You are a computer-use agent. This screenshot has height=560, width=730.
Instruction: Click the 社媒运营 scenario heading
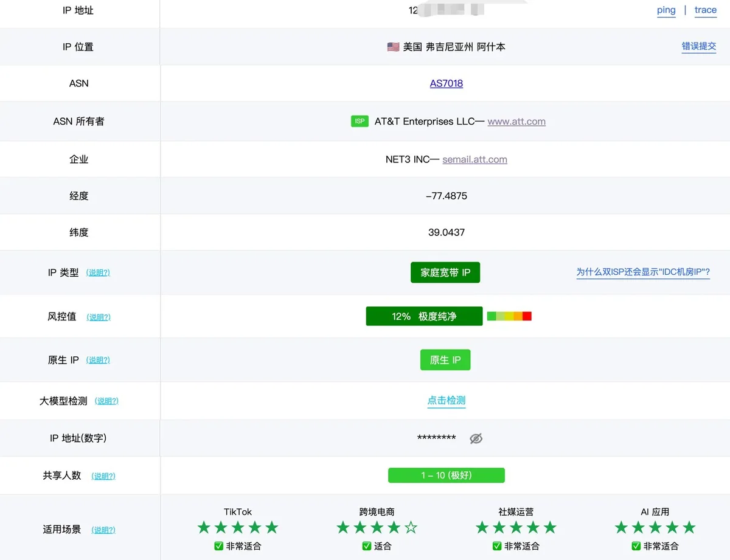(516, 512)
